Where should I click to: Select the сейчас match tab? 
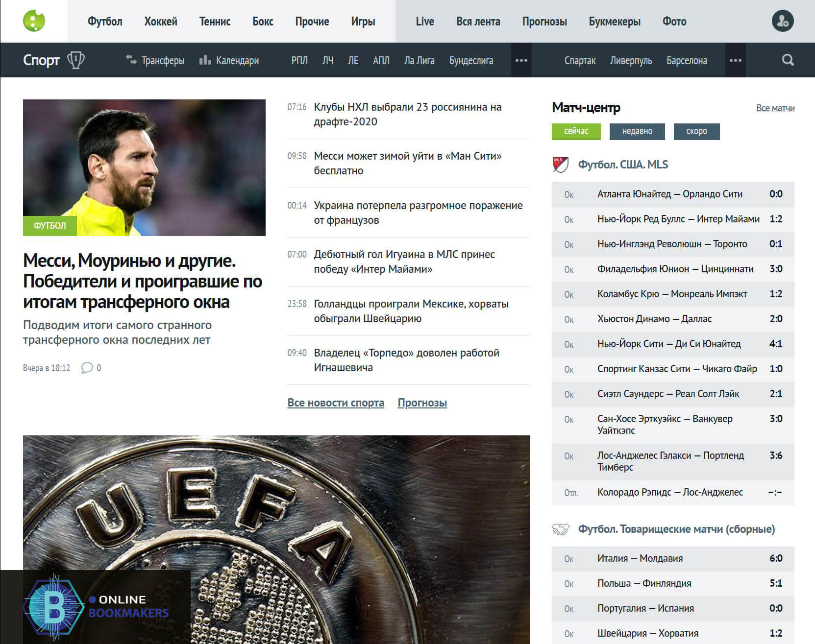576,131
